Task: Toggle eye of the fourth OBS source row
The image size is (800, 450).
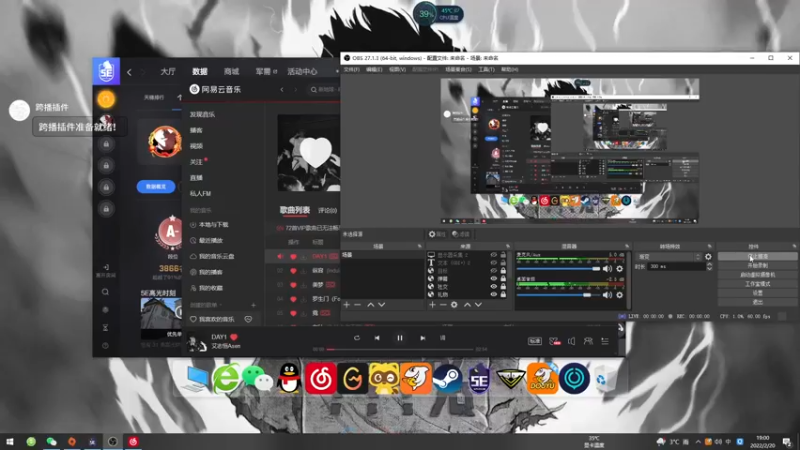Action: click(x=493, y=279)
